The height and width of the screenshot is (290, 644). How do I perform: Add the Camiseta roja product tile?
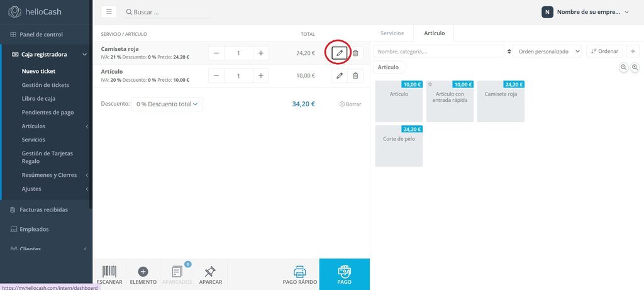click(x=501, y=101)
